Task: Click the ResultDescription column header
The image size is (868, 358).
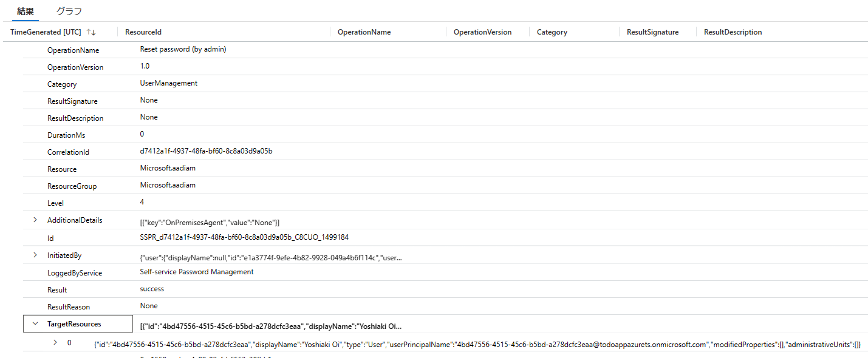Action: 733,32
